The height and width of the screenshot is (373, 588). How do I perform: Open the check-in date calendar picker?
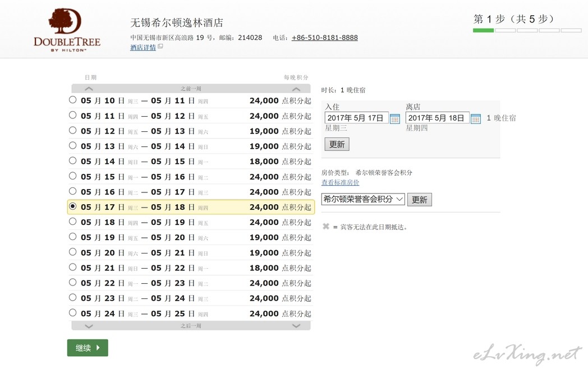394,118
